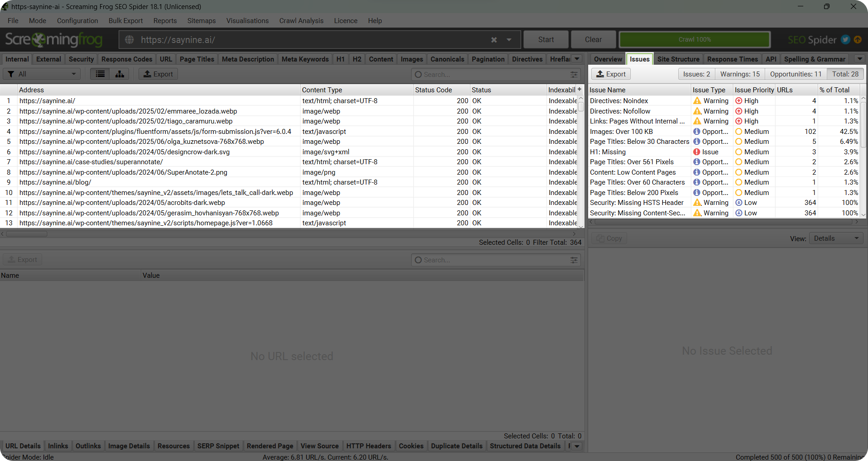This screenshot has width=868, height=461.
Task: Click the plus icon to add columns
Action: (x=580, y=90)
